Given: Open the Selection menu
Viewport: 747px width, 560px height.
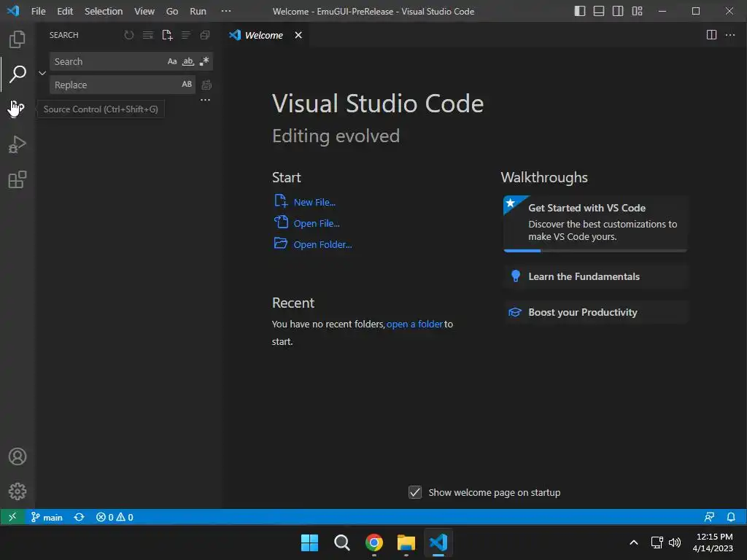Looking at the screenshot, I should (x=104, y=11).
